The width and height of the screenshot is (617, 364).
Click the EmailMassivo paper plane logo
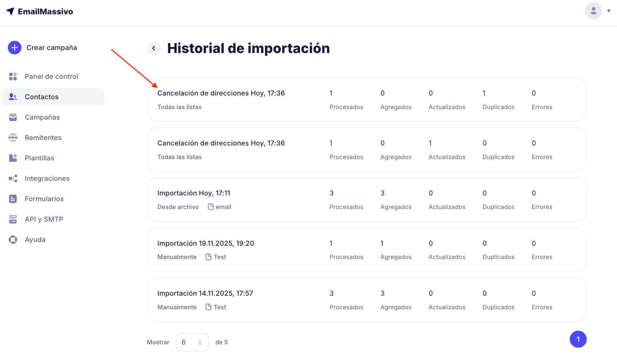click(x=10, y=11)
